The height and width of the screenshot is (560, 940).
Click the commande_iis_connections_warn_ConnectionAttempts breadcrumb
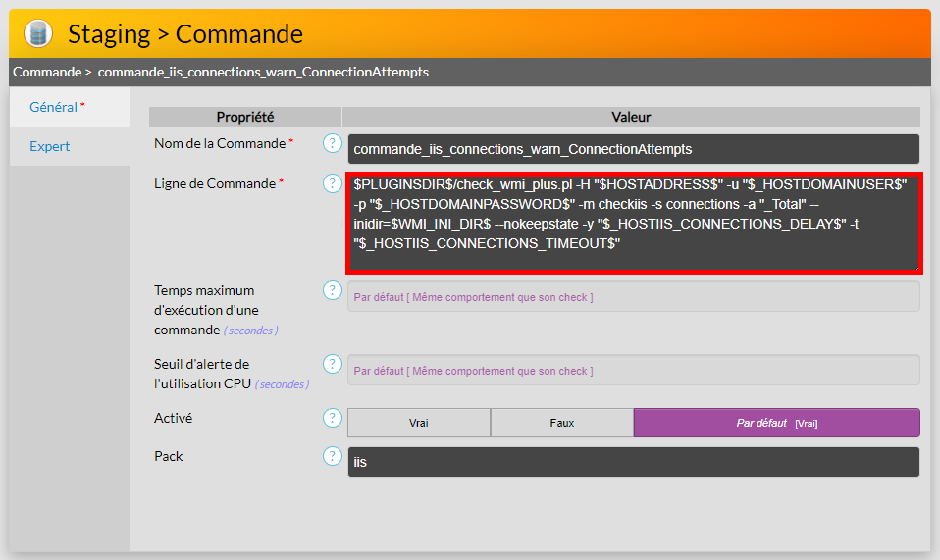[263, 73]
